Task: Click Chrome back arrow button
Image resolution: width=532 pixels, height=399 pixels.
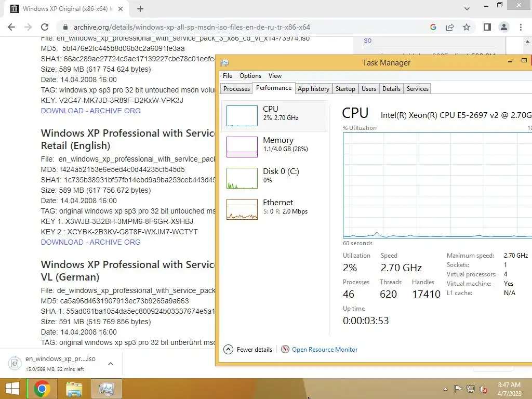Action: point(11,27)
